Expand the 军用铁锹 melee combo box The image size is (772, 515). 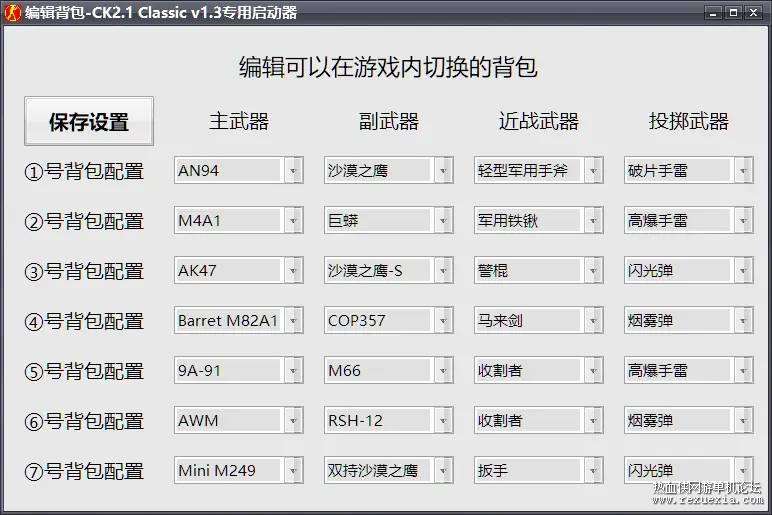539,220
